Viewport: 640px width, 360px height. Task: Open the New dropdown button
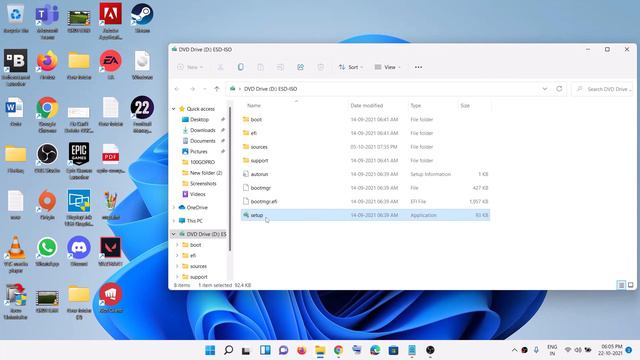click(190, 67)
